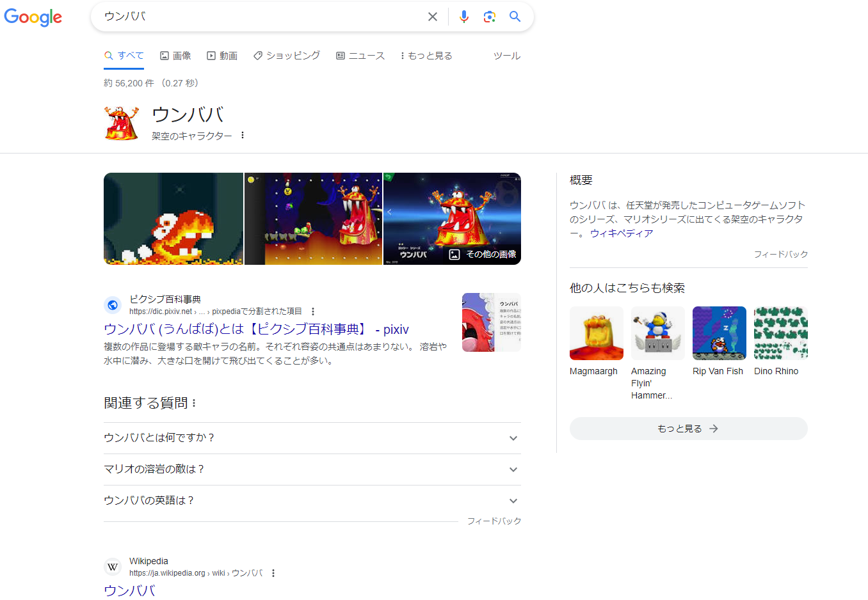Click the pixiv globe favicon icon
868x600 pixels.
click(113, 305)
